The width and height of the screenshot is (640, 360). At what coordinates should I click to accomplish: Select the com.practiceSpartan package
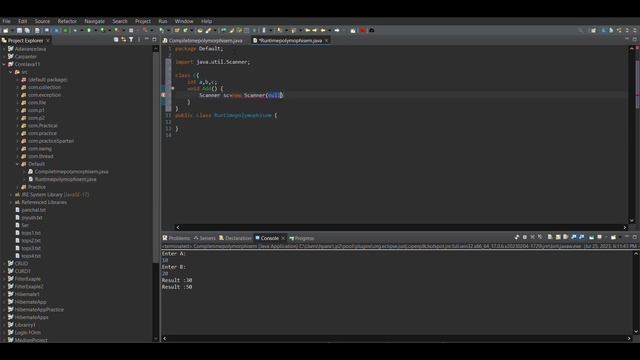51,141
